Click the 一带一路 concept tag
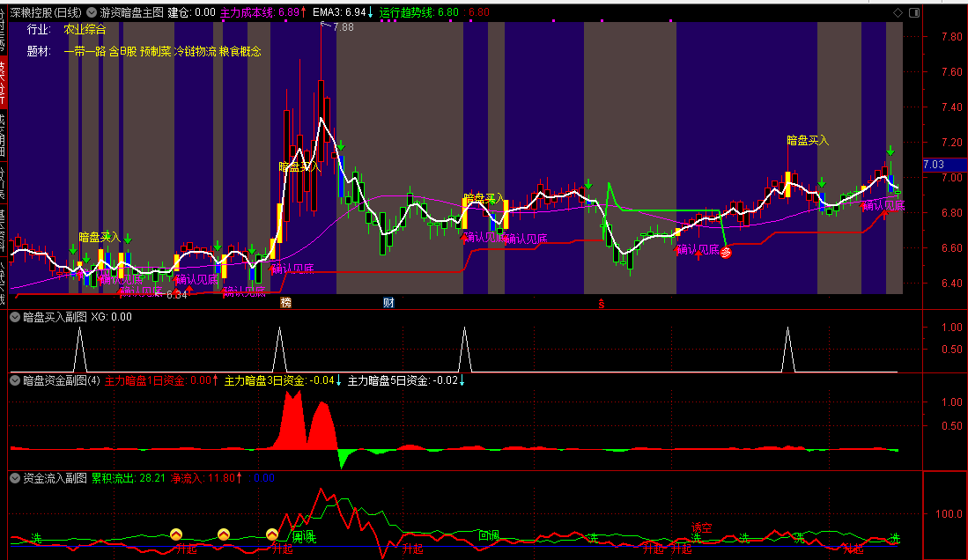Screen dimensions: 968x560 point(85,51)
